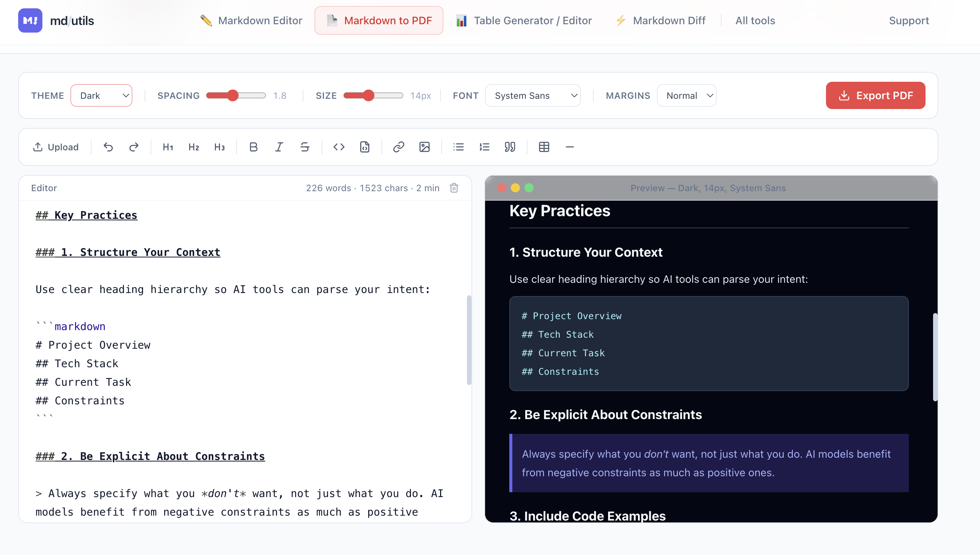Viewport: 980px width, 555px height.
Task: Apply italic formatting
Action: (x=279, y=147)
